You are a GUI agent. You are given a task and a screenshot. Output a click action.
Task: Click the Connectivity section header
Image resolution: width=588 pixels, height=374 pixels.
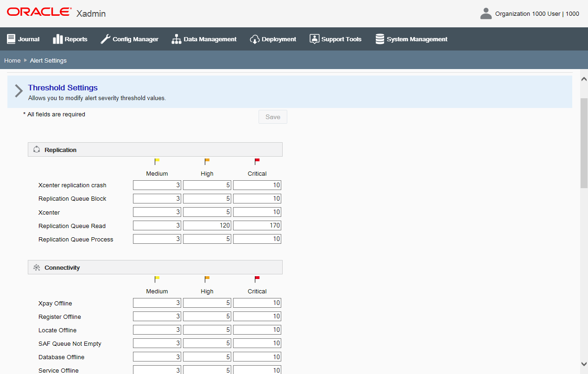pyautogui.click(x=155, y=267)
